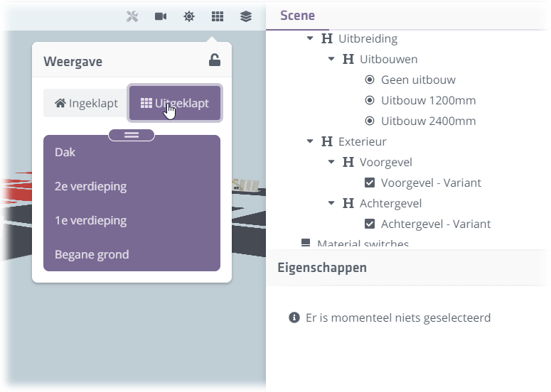Select Uitbouw 1200mm radio option
This screenshot has height=392, width=551.
370,100
